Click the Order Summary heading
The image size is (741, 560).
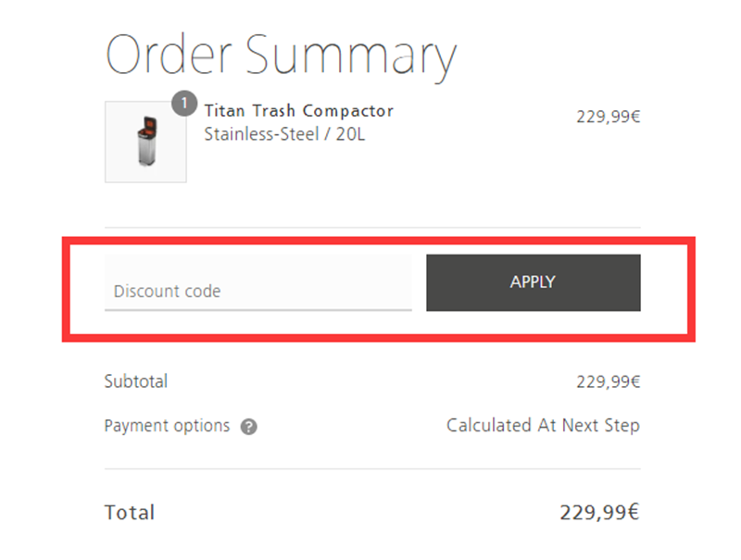pyautogui.click(x=281, y=56)
